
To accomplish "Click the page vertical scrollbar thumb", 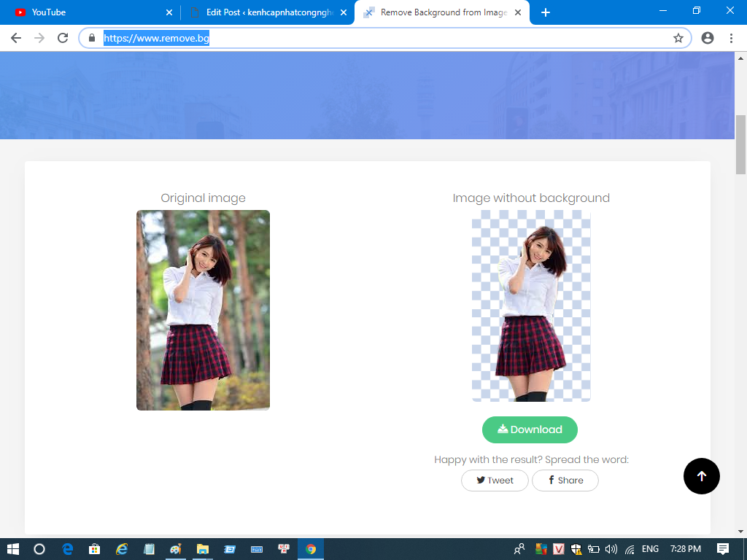I will (x=740, y=144).
